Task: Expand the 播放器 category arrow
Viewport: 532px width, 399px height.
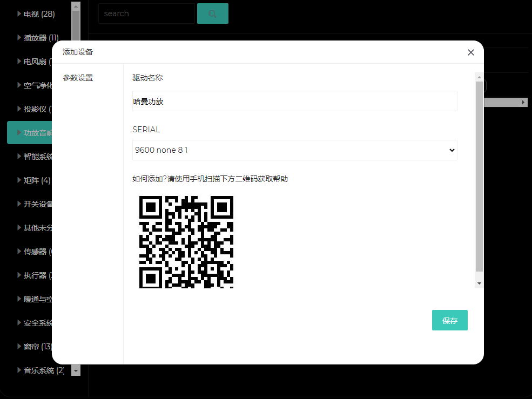Action: pos(19,37)
